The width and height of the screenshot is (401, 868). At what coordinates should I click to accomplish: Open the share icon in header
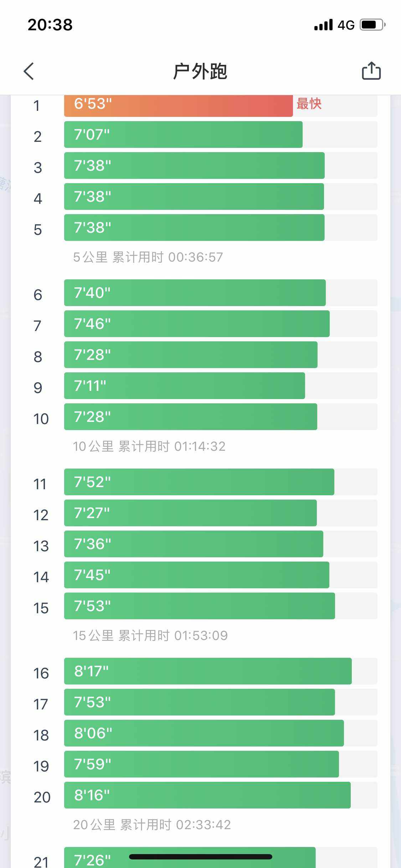[x=371, y=71]
